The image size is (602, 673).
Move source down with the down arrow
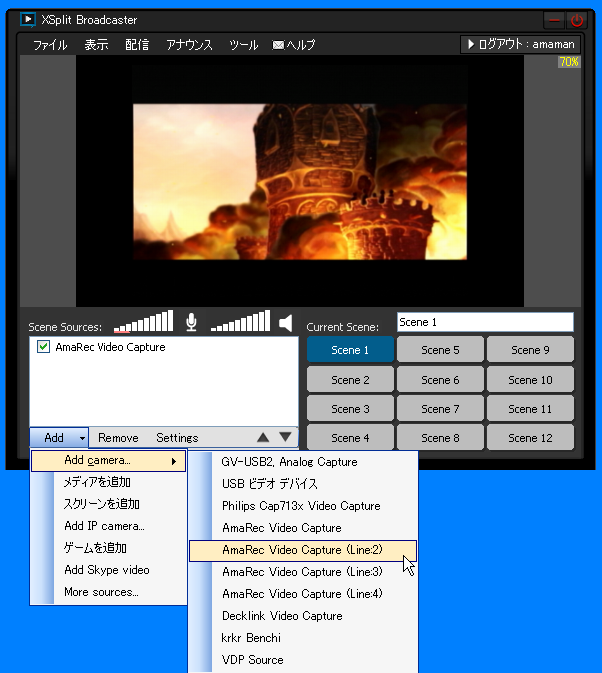tap(285, 437)
